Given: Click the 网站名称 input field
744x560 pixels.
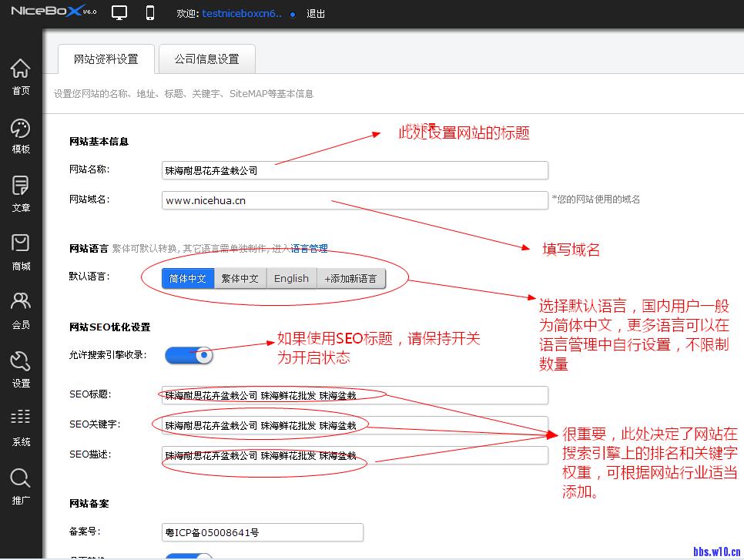Looking at the screenshot, I should pos(354,170).
